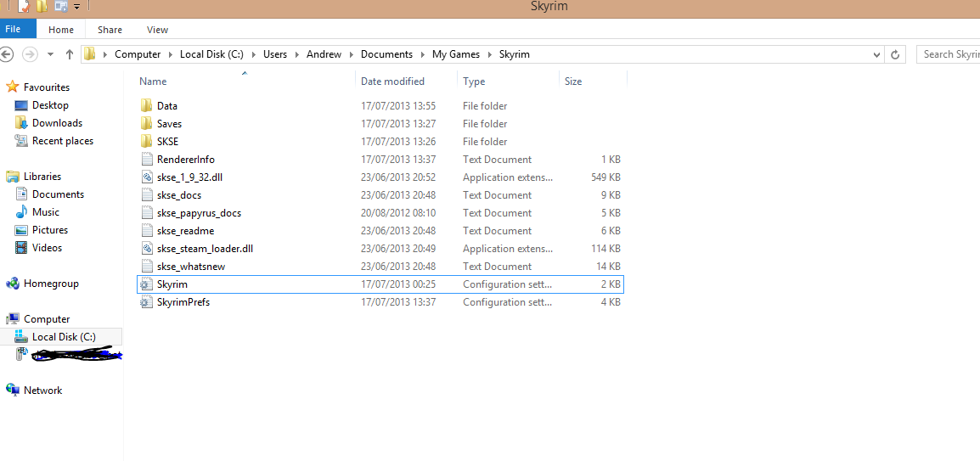The image size is (980, 461).
Task: Click the 114 KB size value
Action: [605, 249]
